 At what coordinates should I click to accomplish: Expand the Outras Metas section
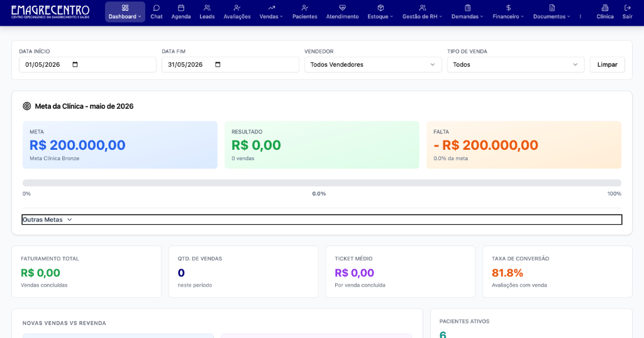pos(322,220)
